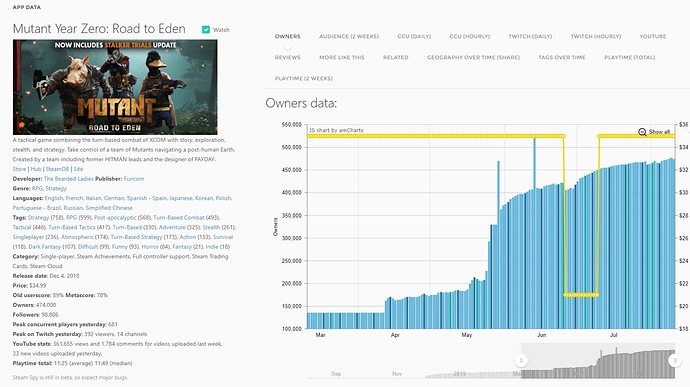
Task: Click the Funny tag link
Action: [120, 247]
